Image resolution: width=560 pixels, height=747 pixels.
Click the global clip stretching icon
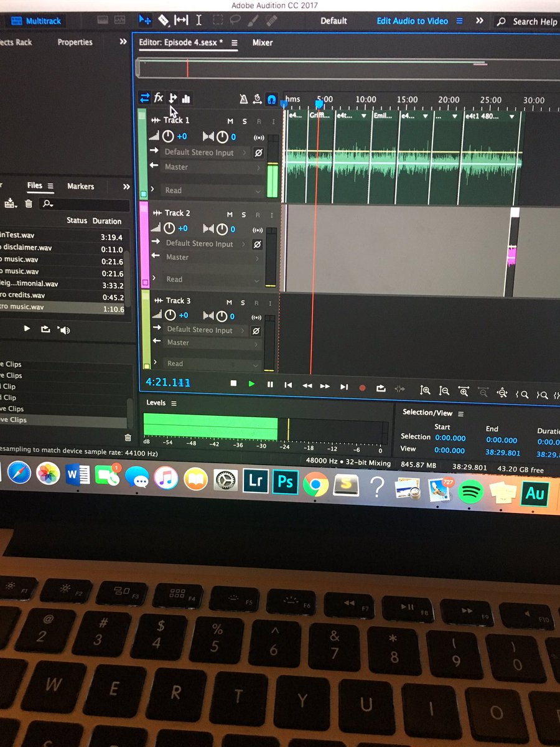pyautogui.click(x=258, y=99)
